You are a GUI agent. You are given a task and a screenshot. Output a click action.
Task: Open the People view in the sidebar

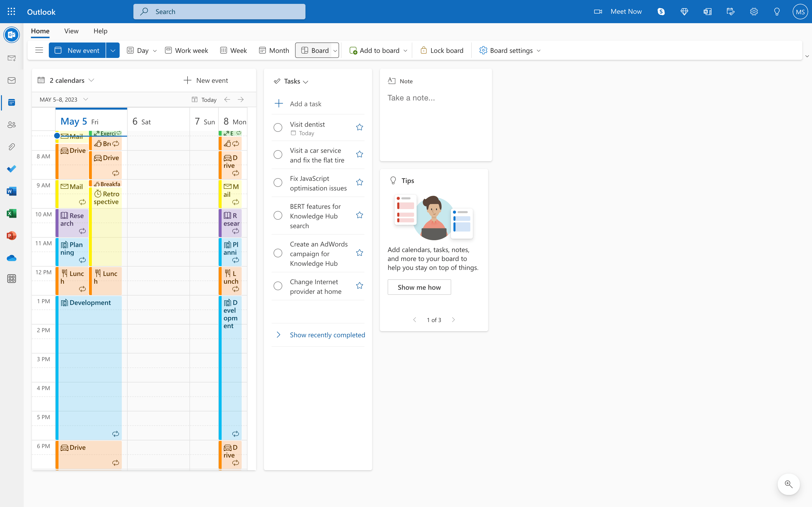pos(12,124)
